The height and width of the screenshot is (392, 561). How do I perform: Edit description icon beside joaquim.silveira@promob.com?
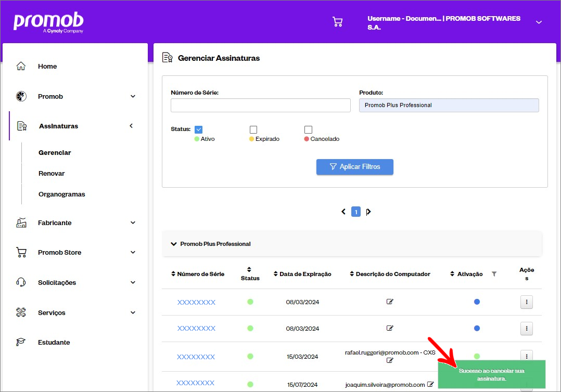tap(430, 385)
